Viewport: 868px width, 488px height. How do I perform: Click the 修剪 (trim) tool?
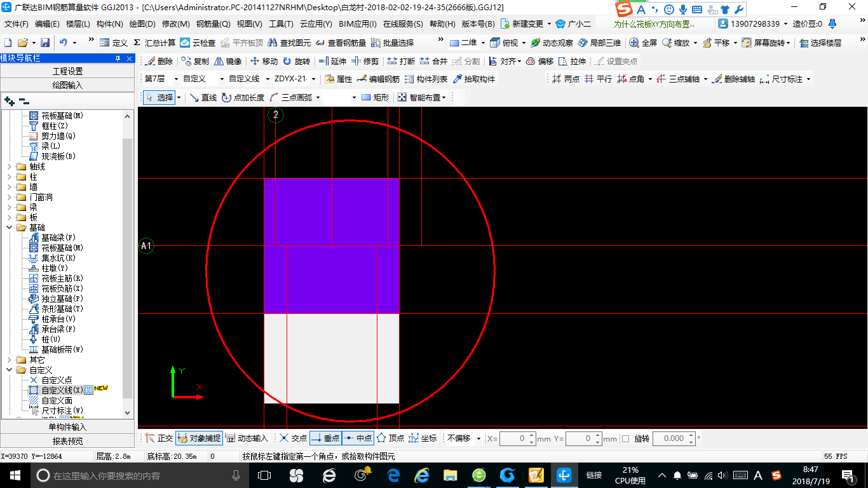coord(365,62)
